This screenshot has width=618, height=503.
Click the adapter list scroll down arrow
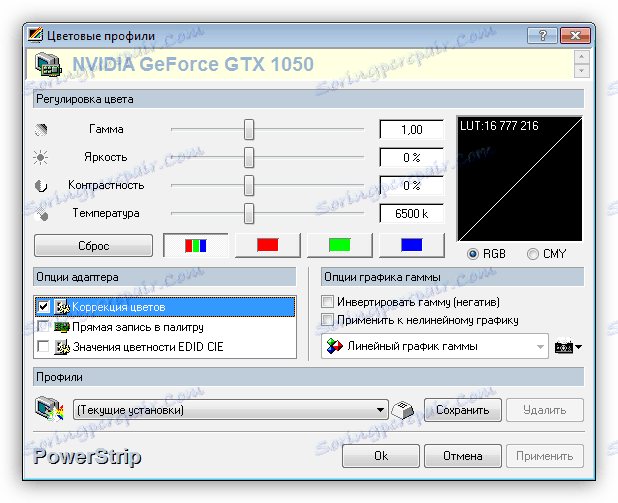582,71
